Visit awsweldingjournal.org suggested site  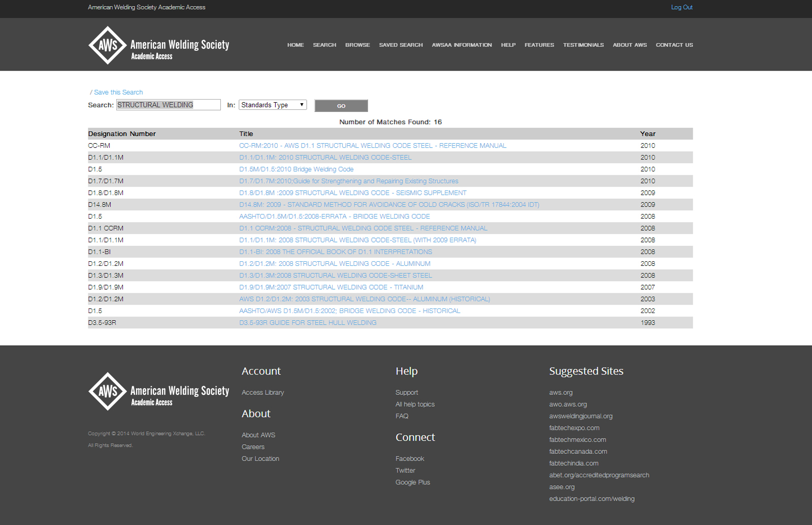coord(580,416)
